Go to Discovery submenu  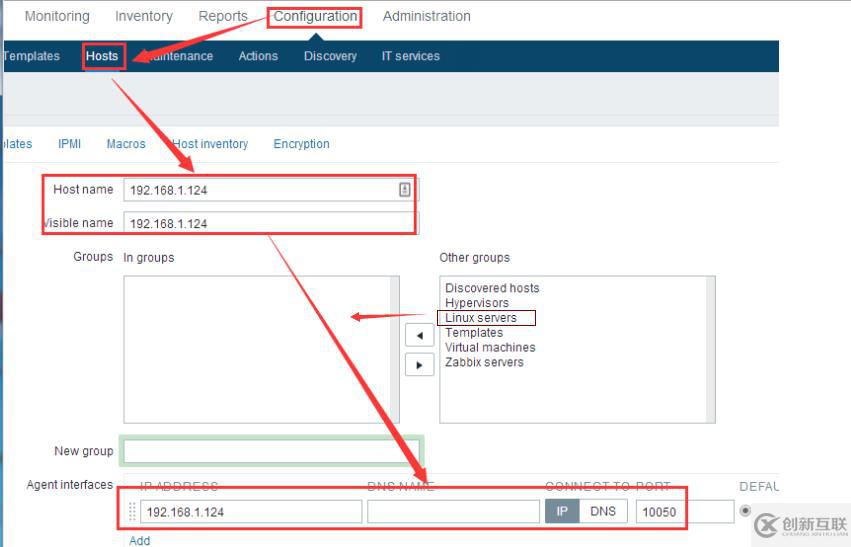pos(330,56)
